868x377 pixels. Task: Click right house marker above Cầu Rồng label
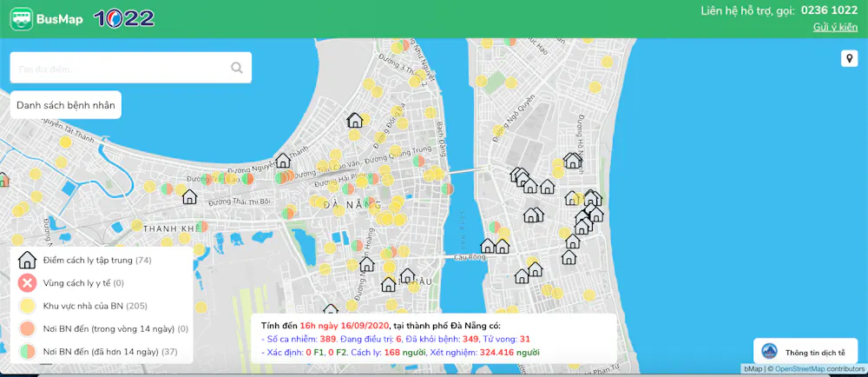(x=502, y=246)
